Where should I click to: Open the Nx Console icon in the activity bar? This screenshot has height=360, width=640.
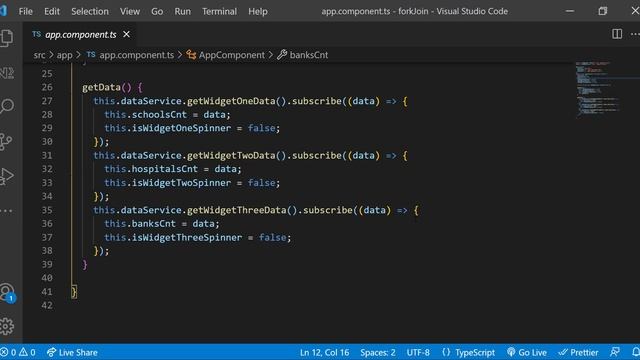(x=7, y=73)
